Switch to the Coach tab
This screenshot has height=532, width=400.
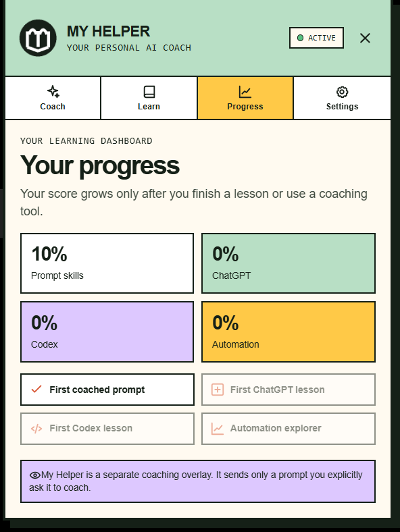point(53,98)
